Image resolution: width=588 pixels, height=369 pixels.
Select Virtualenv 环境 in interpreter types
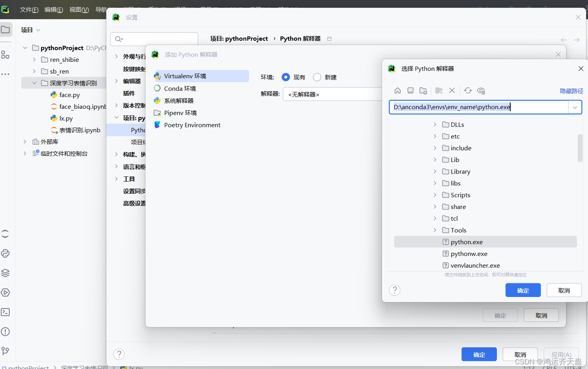(201, 76)
